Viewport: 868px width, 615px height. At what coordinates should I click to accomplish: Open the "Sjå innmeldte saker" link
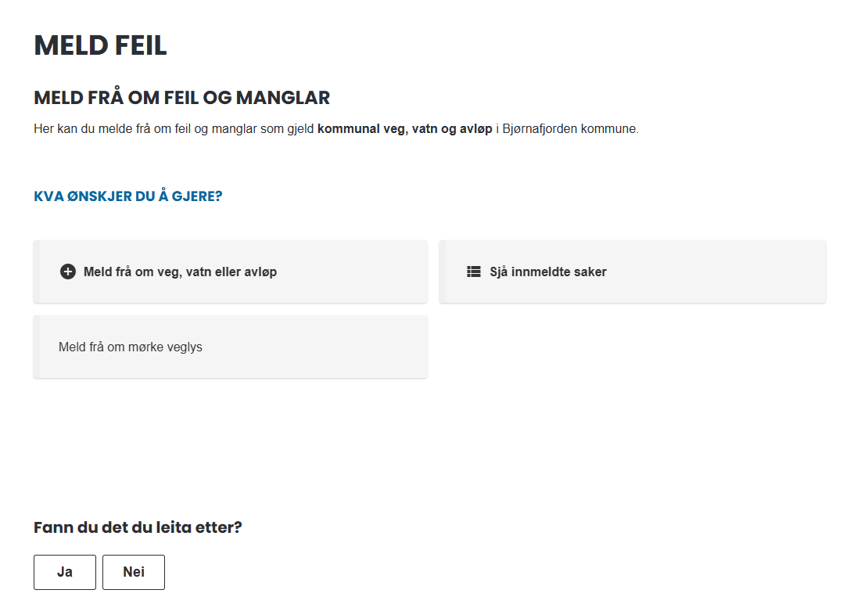[547, 272]
